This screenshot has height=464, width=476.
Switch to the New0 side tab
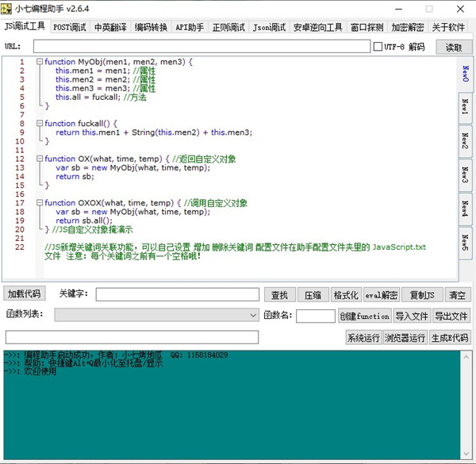point(466,74)
